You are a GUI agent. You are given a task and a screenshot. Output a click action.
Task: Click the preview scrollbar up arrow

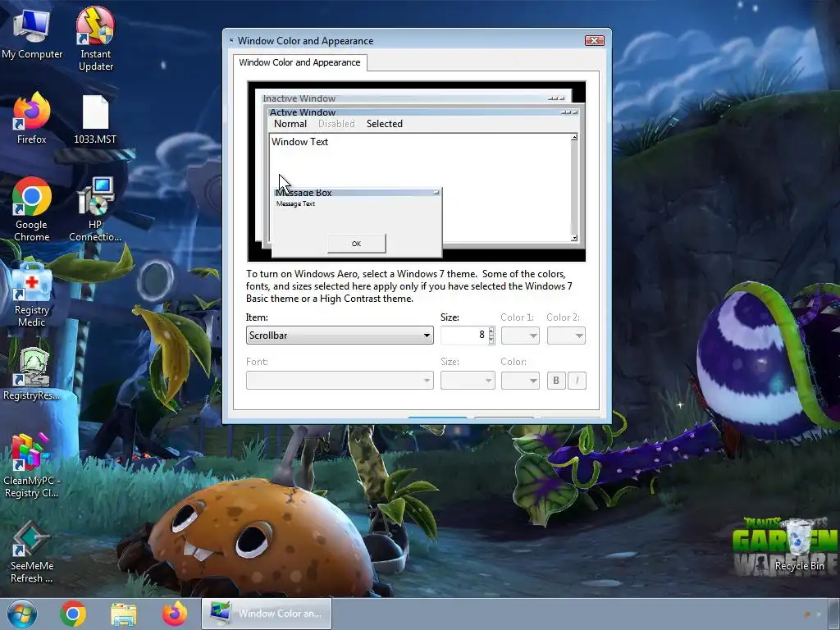click(573, 137)
